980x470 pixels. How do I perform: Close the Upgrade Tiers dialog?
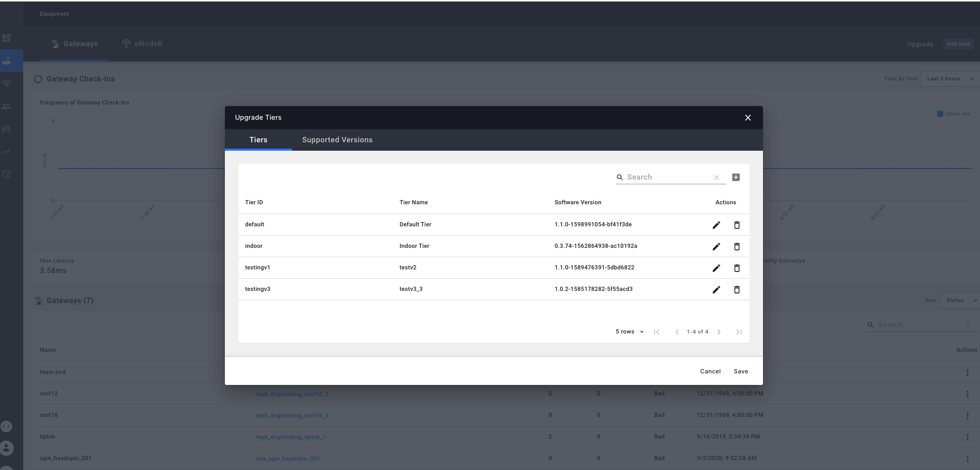(748, 118)
